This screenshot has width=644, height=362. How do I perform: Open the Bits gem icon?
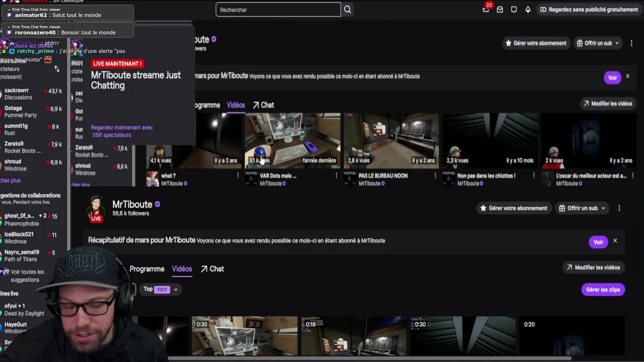tap(528, 10)
